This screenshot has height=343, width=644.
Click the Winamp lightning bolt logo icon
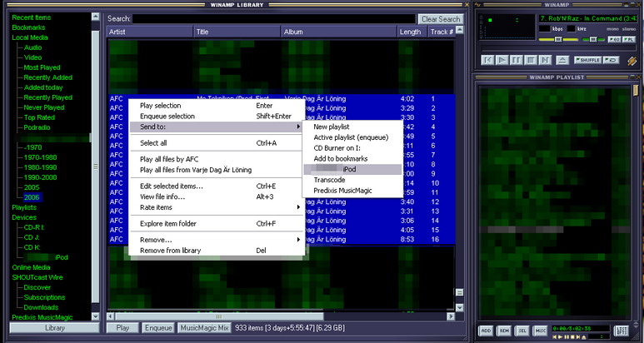[x=632, y=60]
